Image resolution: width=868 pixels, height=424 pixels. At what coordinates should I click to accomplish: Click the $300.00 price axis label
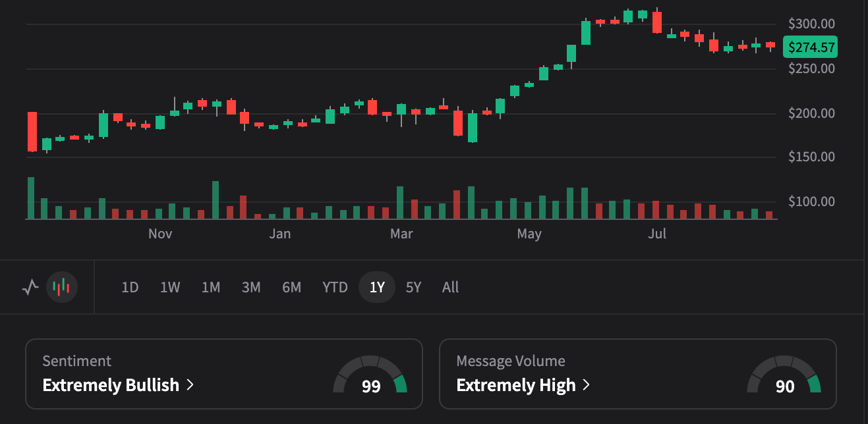click(x=811, y=24)
